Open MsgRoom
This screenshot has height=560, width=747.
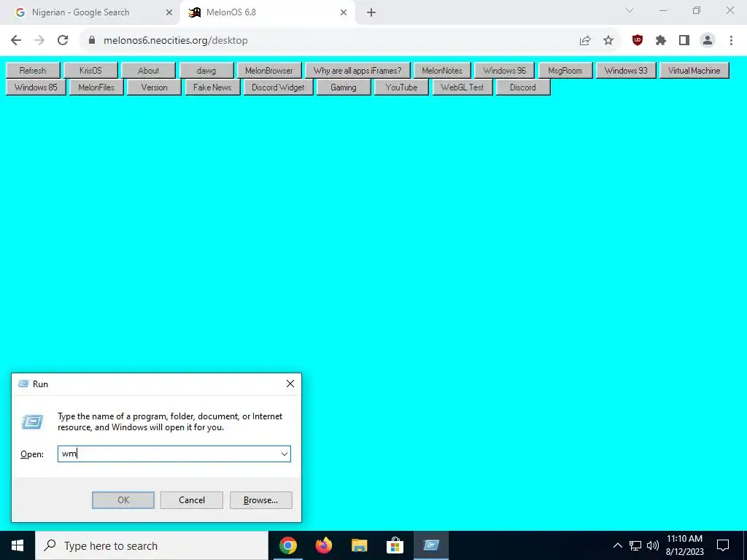click(565, 71)
